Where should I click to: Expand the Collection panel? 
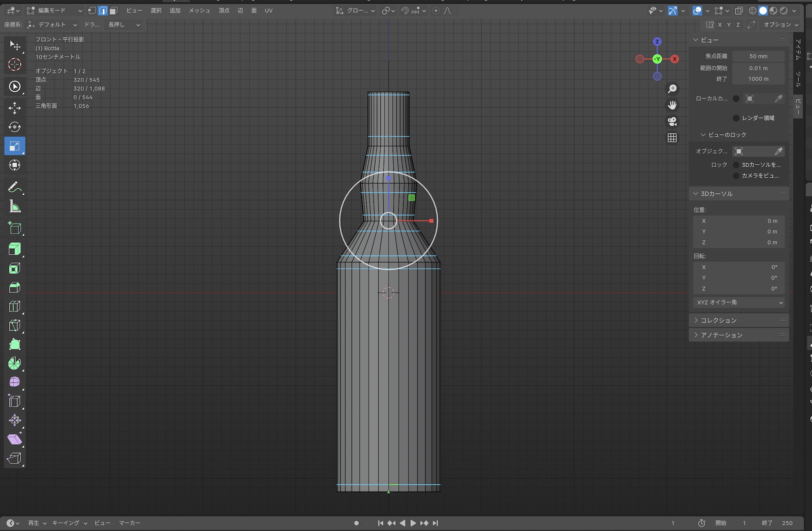718,320
